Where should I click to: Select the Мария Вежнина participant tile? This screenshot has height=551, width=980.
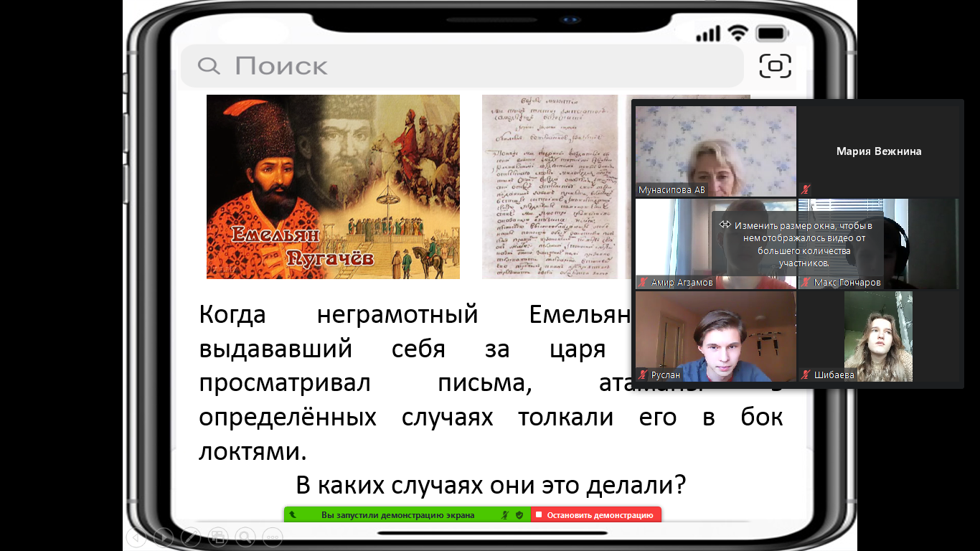click(879, 151)
